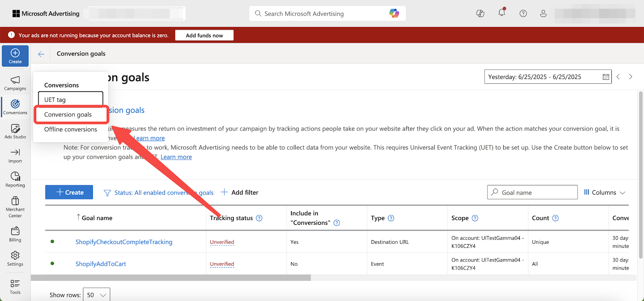
Task: Select Offline conversions menu item
Action: 70,129
